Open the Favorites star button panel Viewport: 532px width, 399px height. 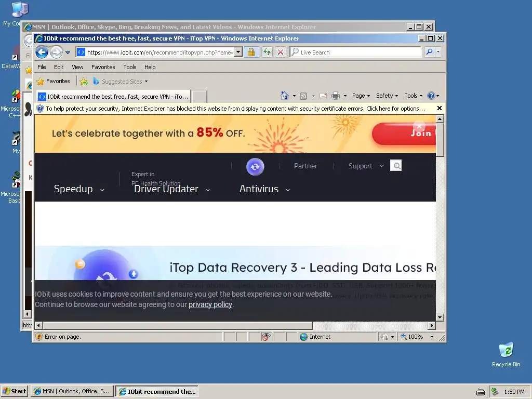pos(54,82)
